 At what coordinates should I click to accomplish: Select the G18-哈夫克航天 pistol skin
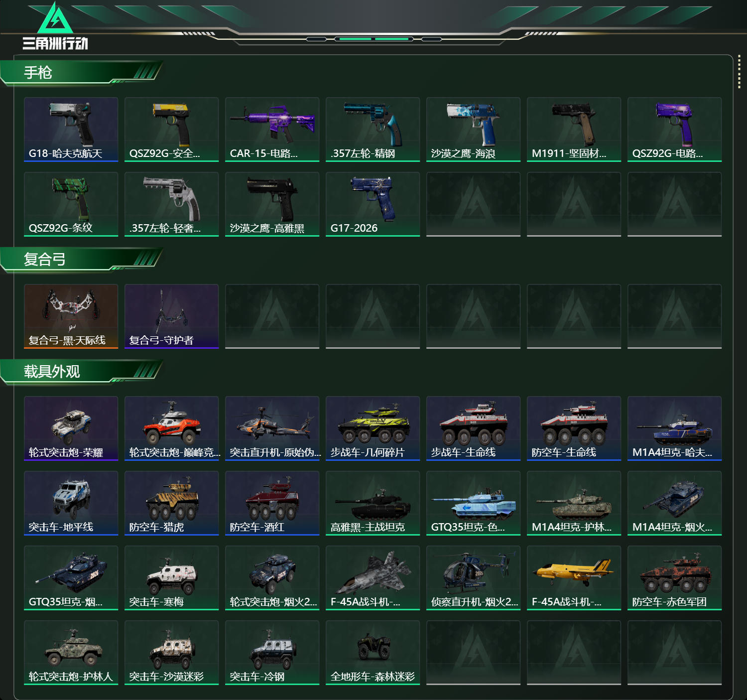tap(71, 130)
